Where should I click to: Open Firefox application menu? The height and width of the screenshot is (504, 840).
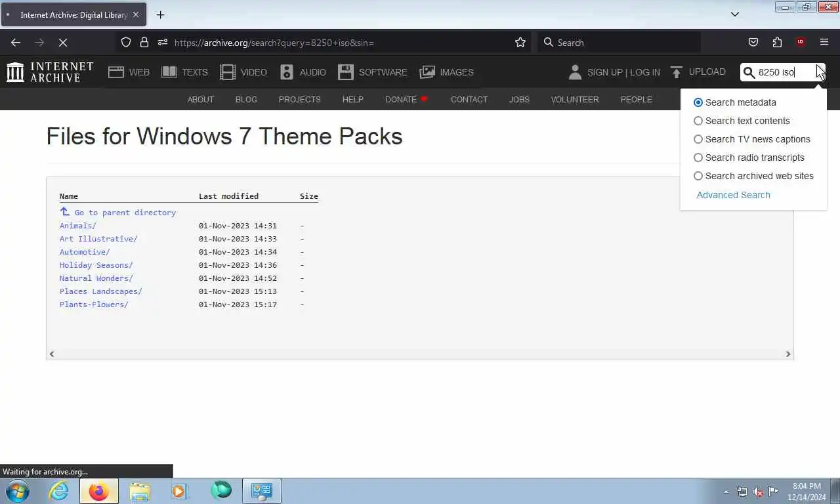(x=824, y=43)
